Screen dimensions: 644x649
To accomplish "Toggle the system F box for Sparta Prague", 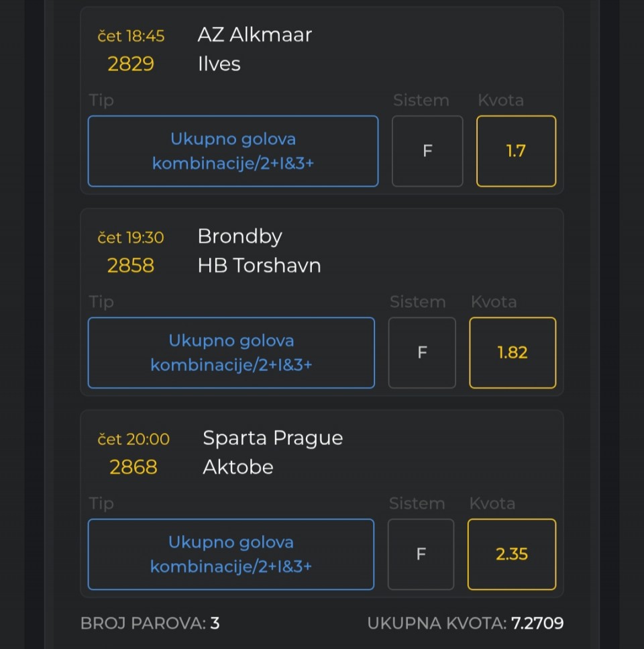I will pyautogui.click(x=421, y=554).
